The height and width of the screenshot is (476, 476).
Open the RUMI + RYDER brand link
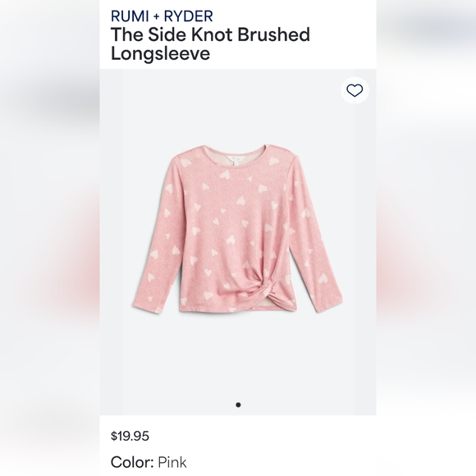[x=162, y=16]
